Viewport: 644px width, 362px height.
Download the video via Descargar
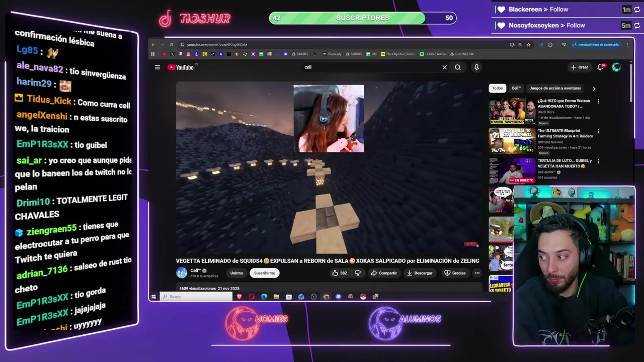tap(420, 273)
